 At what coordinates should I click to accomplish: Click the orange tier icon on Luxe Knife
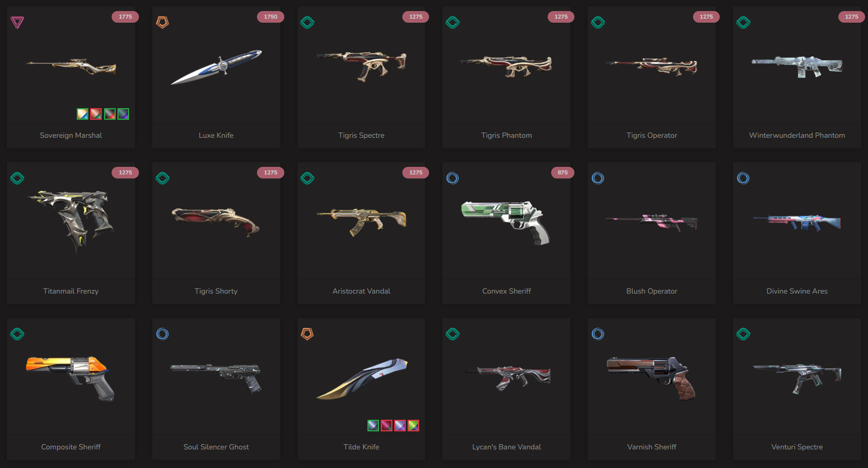pos(162,23)
